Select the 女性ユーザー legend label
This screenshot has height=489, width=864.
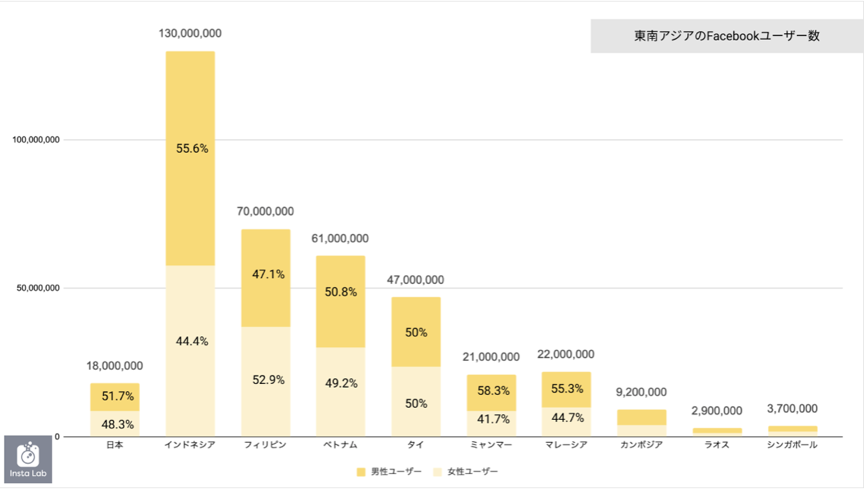point(472,472)
